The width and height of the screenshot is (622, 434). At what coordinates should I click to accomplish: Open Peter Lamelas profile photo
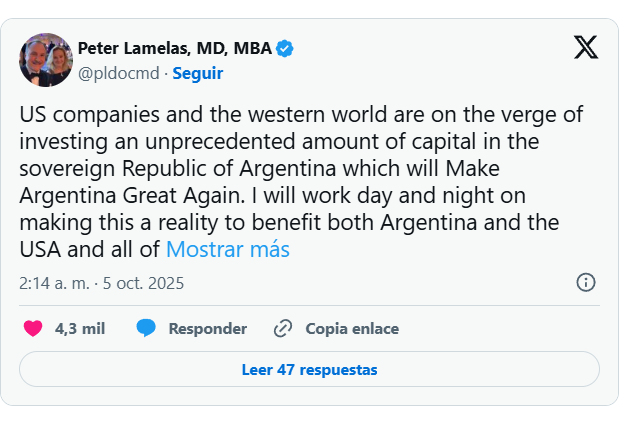(x=46, y=60)
